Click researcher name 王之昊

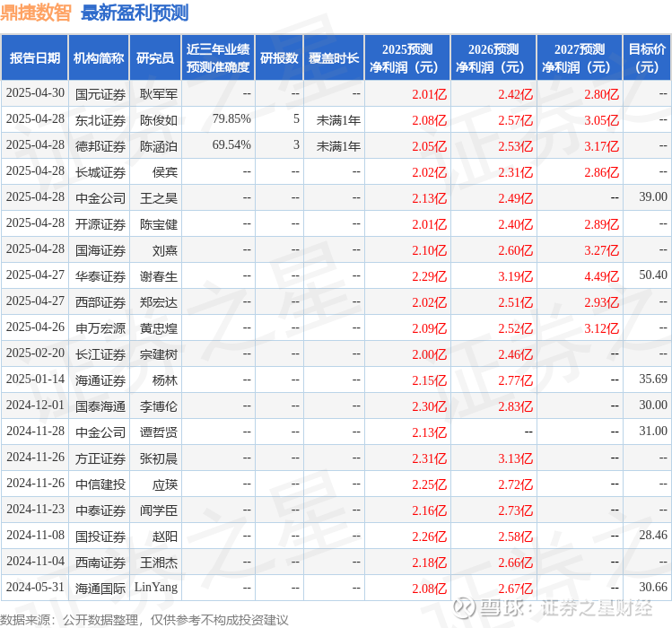point(159,198)
